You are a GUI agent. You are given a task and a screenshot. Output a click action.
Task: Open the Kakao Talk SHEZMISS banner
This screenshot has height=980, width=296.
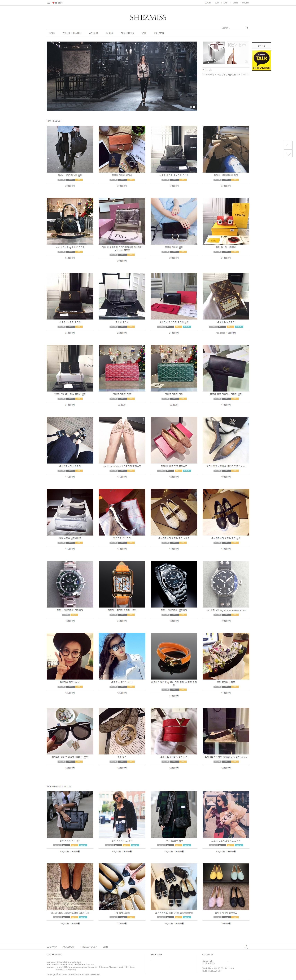click(x=261, y=60)
